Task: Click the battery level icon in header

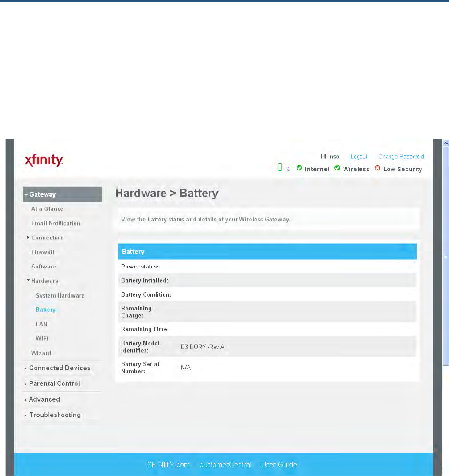Action: (280, 167)
